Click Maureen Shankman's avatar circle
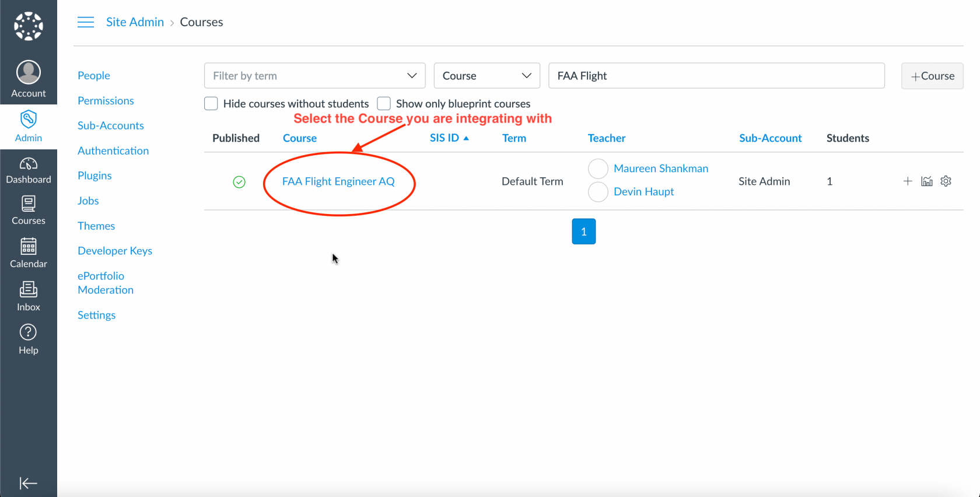The height and width of the screenshot is (497, 980). click(598, 169)
